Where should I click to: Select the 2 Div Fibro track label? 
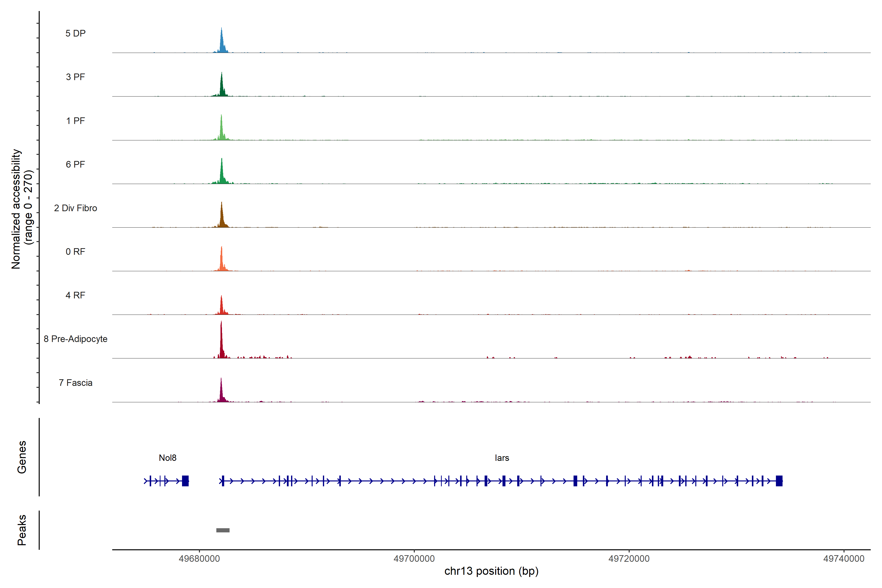[x=75, y=208]
